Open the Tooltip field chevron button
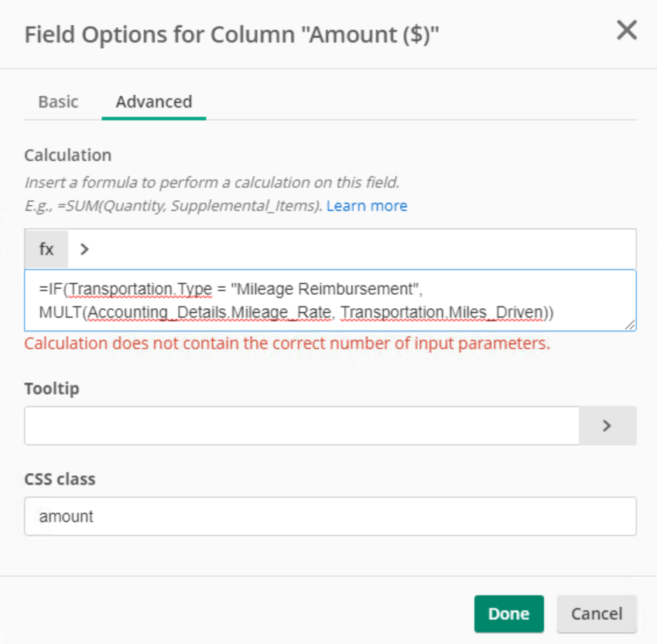657x644 pixels. [607, 426]
